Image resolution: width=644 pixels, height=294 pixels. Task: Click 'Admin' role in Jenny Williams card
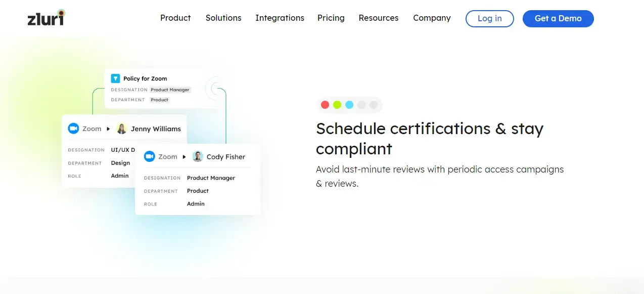pos(120,176)
